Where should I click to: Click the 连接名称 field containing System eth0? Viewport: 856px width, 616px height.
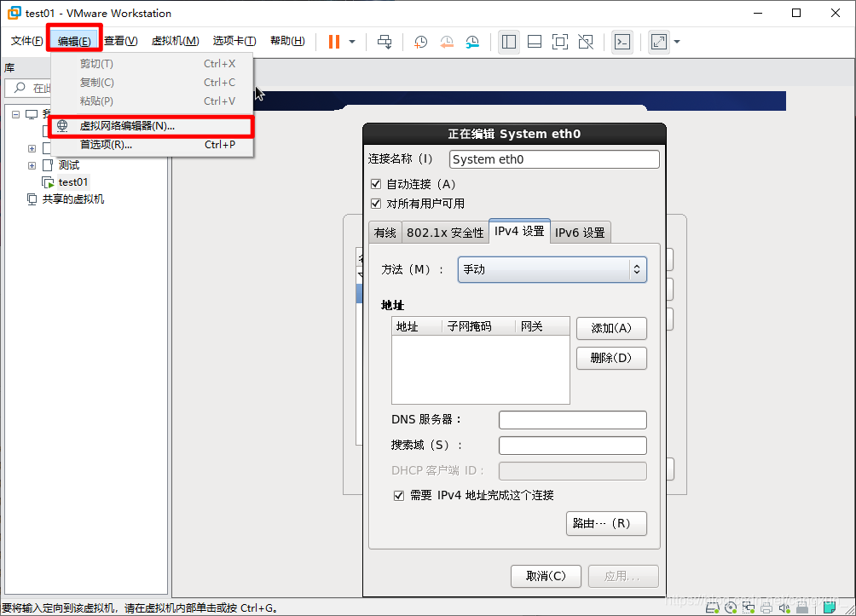click(x=554, y=159)
